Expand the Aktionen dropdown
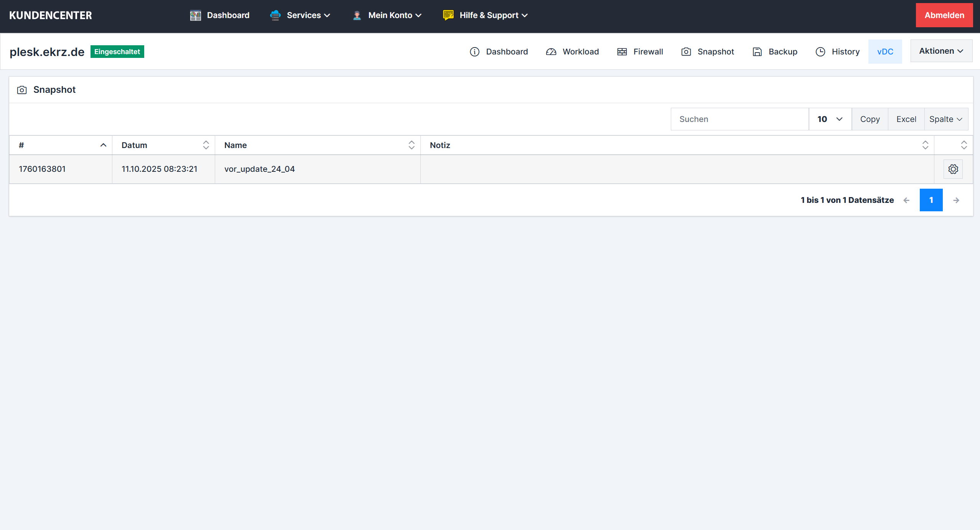The height and width of the screenshot is (530, 980). point(941,51)
